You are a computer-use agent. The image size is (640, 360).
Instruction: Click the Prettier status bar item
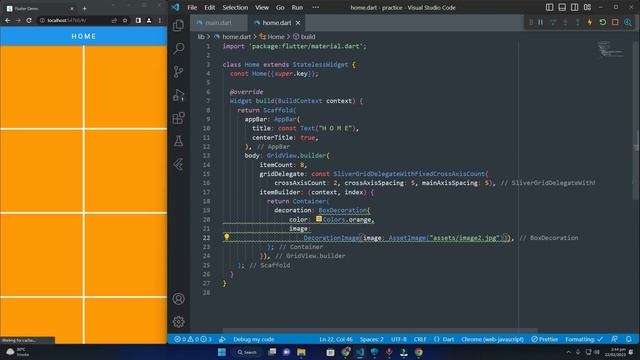pos(544,339)
